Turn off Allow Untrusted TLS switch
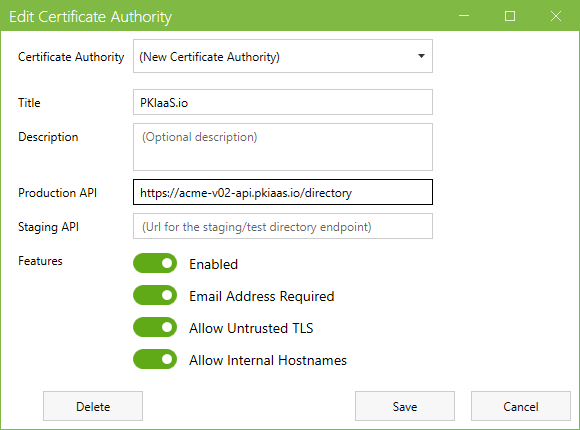The width and height of the screenshot is (580, 430). point(155,327)
